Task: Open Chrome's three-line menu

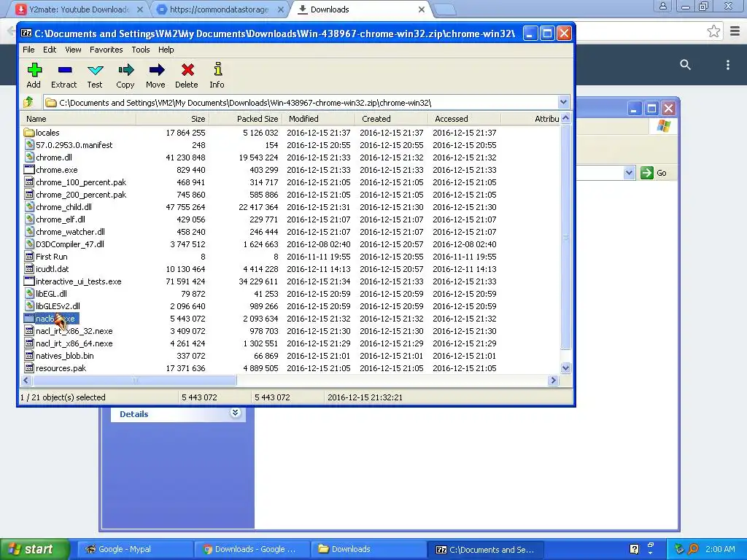Action: 735,31
